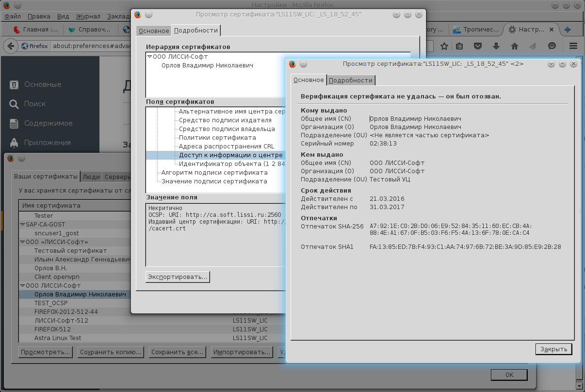Open the Firefox hamburger menu

tap(573, 46)
